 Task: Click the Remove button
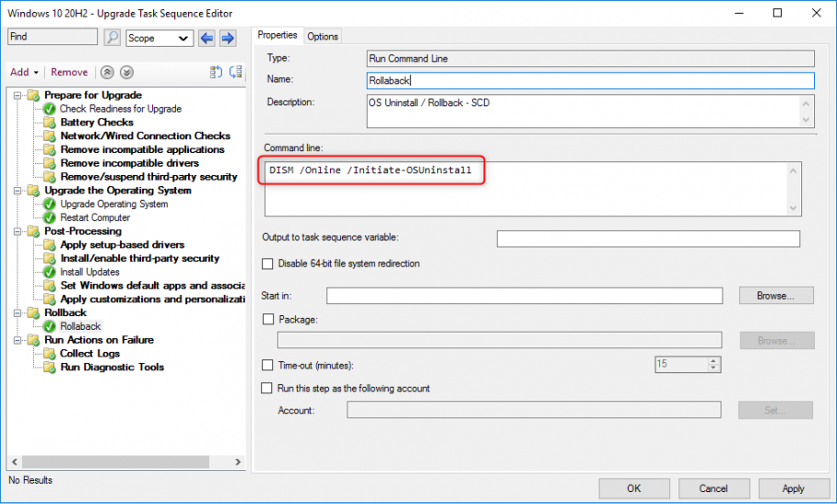click(x=70, y=72)
